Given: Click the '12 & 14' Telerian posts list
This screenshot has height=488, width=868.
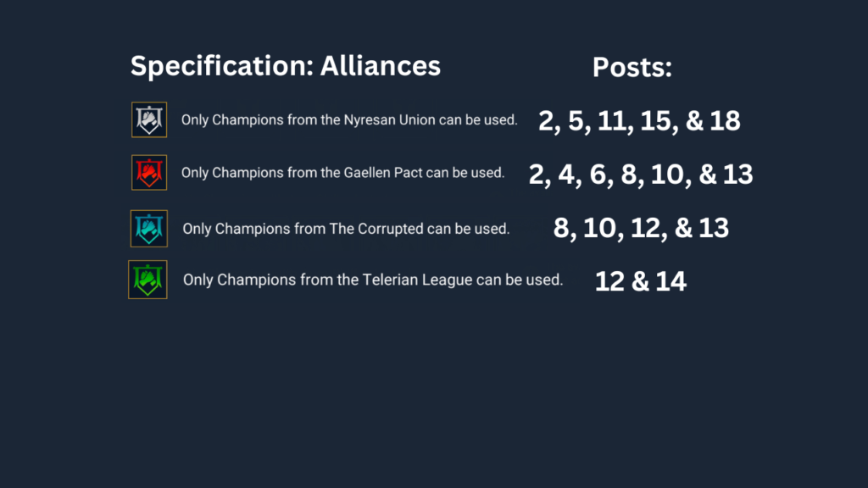Looking at the screenshot, I should (640, 281).
